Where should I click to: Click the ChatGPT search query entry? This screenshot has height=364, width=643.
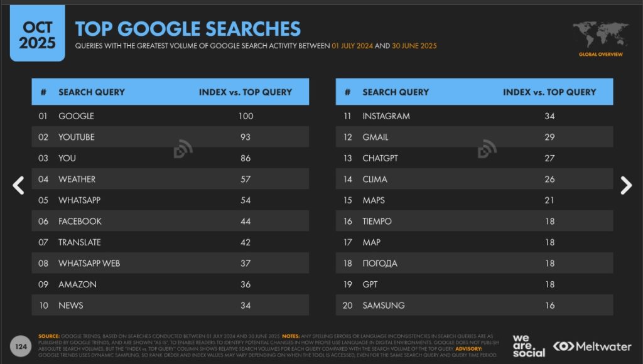click(380, 158)
